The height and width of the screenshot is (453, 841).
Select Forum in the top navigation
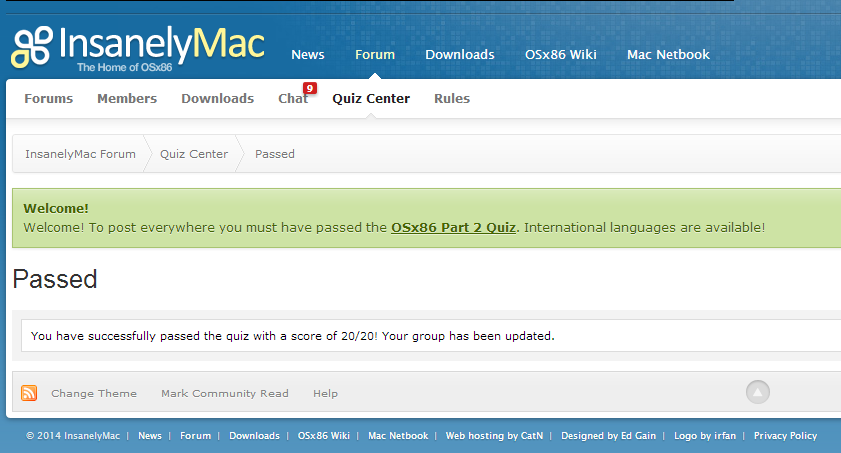[x=375, y=55]
